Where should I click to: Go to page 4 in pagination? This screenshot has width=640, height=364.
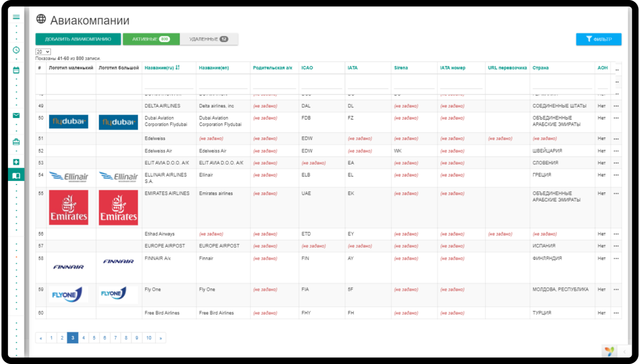coord(83,338)
